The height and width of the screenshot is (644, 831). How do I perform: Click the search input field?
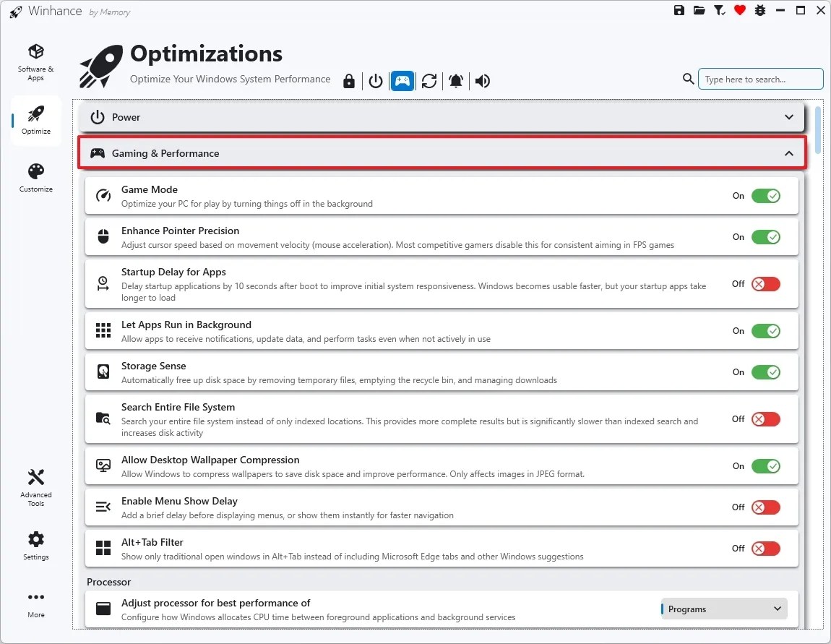(x=760, y=79)
